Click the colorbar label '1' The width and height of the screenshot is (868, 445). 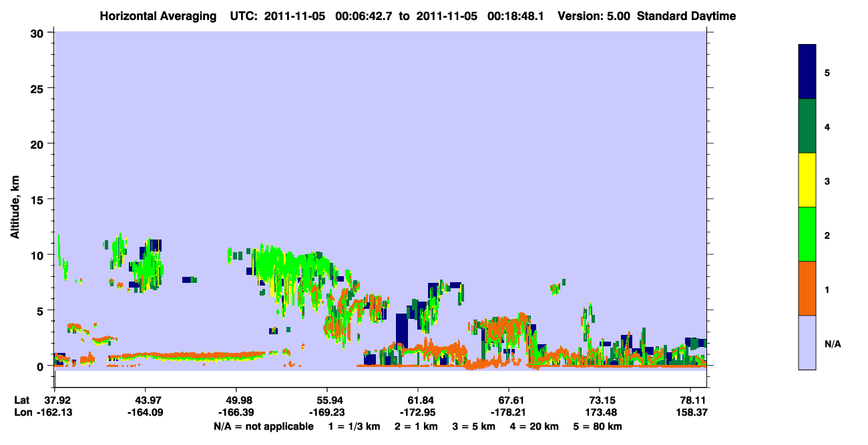(x=827, y=288)
